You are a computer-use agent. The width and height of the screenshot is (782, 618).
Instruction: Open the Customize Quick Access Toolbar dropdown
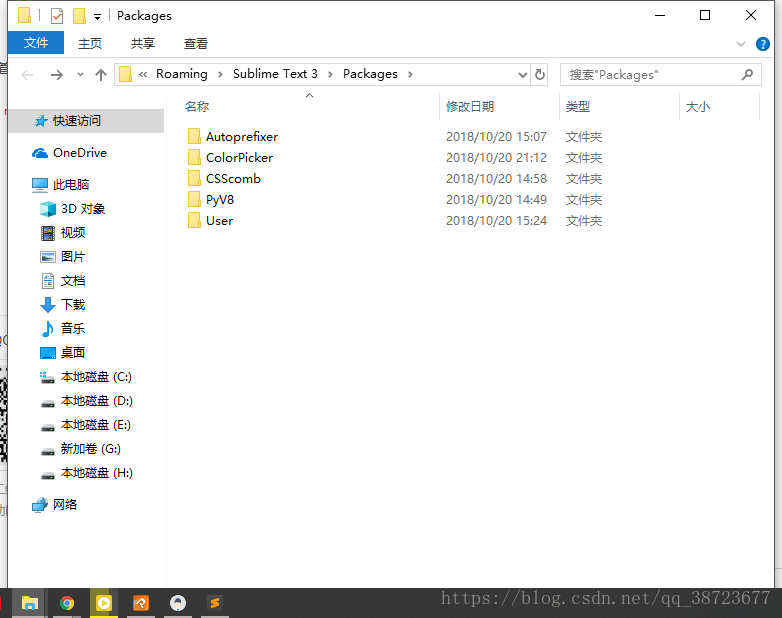click(97, 17)
